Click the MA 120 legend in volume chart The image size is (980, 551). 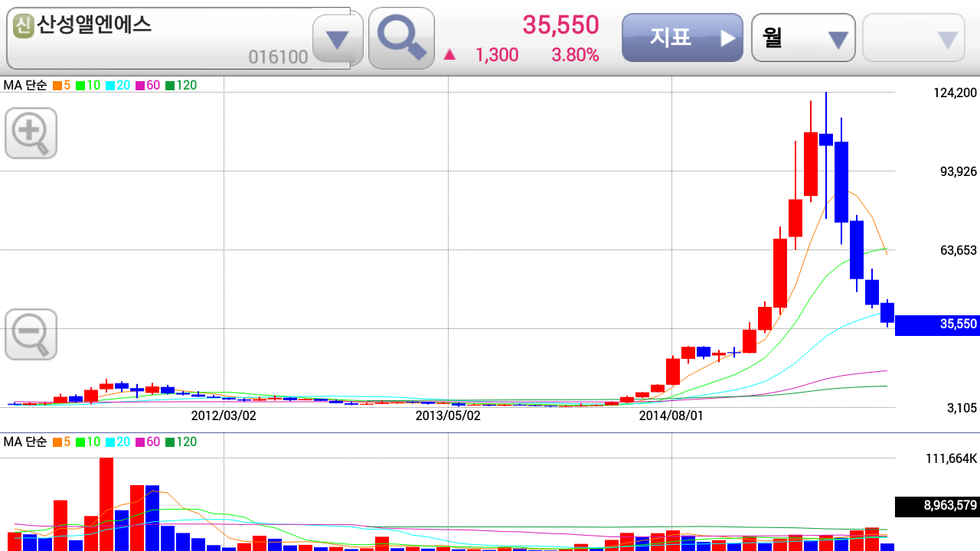tap(181, 442)
